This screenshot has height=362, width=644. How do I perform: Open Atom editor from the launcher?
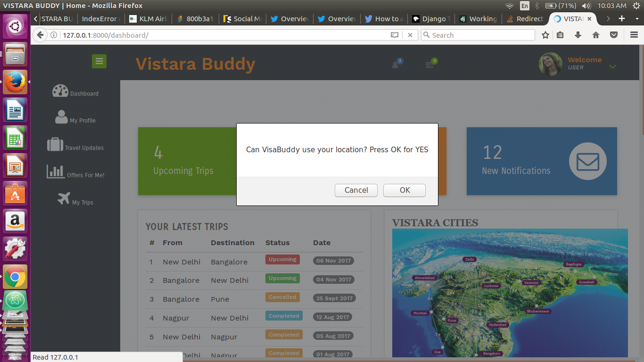pyautogui.click(x=16, y=301)
